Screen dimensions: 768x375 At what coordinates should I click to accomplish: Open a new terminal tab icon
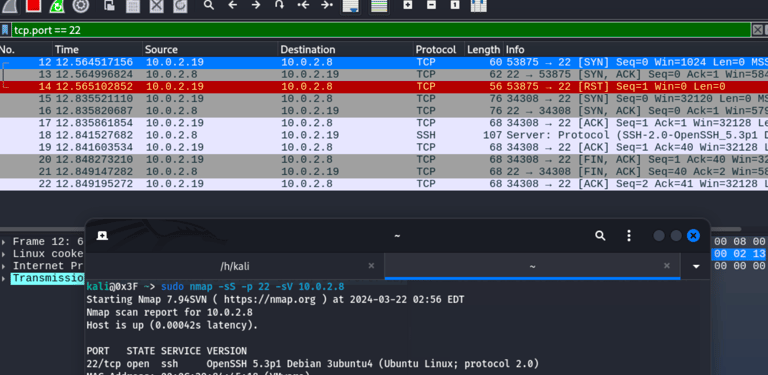pyautogui.click(x=102, y=236)
